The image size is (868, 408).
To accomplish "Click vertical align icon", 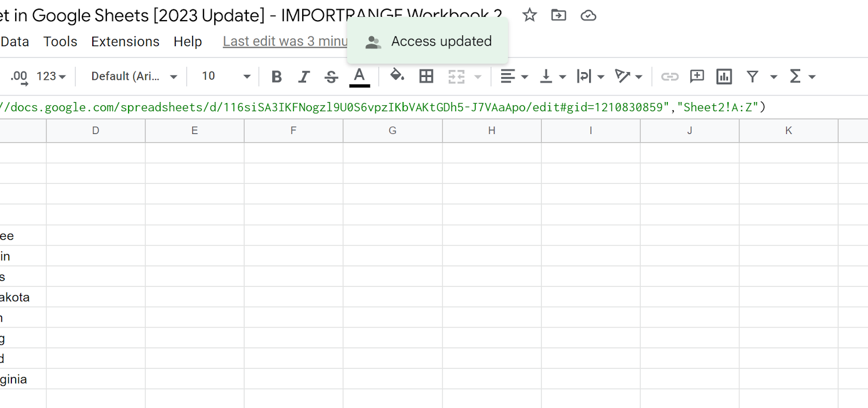I will [x=546, y=76].
